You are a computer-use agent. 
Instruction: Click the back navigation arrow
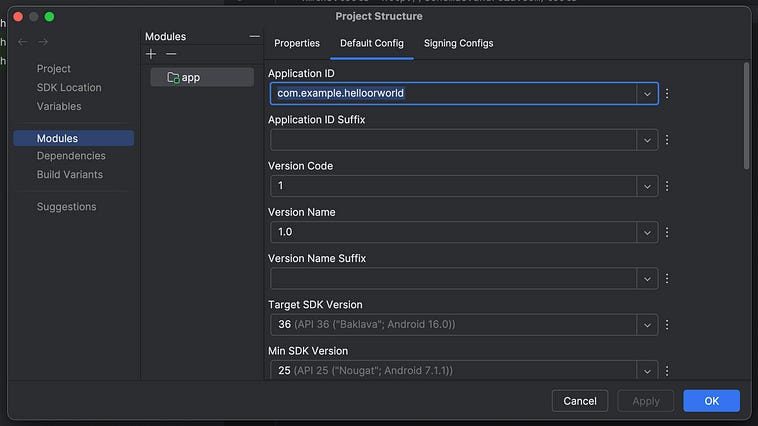(23, 42)
